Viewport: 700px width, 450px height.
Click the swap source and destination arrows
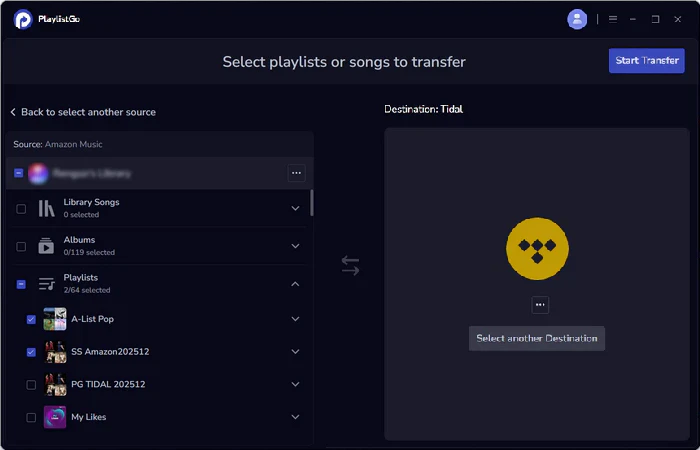(350, 265)
